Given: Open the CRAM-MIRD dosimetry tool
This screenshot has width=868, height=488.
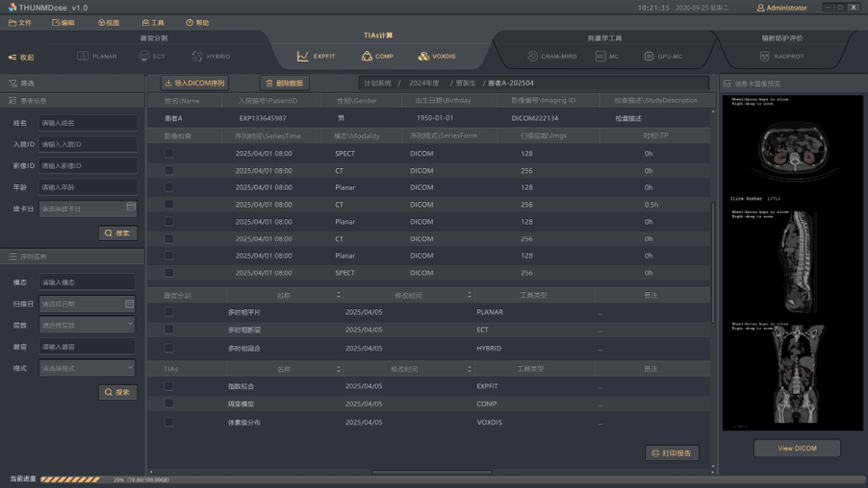Looking at the screenshot, I should pyautogui.click(x=533, y=56).
